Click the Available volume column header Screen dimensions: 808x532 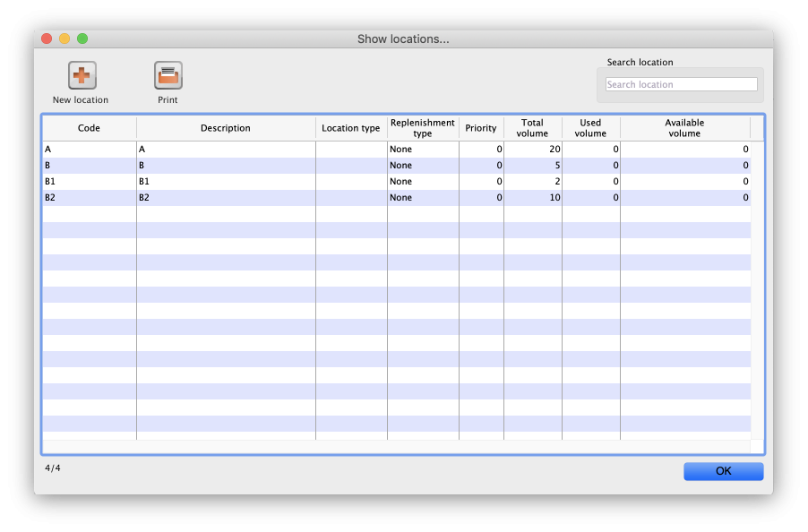[684, 128]
